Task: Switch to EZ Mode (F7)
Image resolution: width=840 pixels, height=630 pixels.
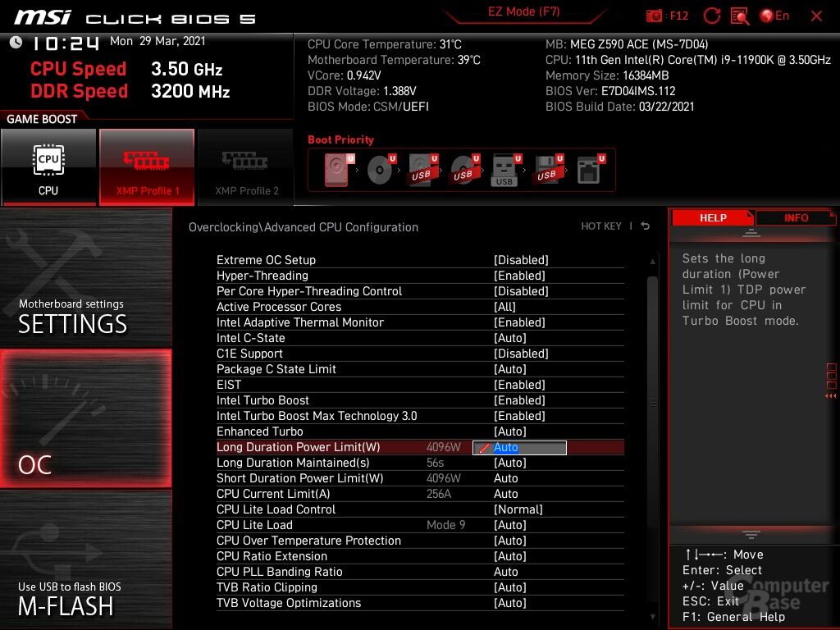Action: (523, 12)
